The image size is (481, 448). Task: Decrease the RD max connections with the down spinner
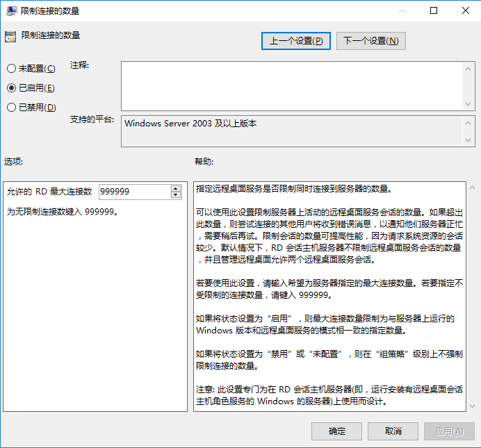click(176, 195)
